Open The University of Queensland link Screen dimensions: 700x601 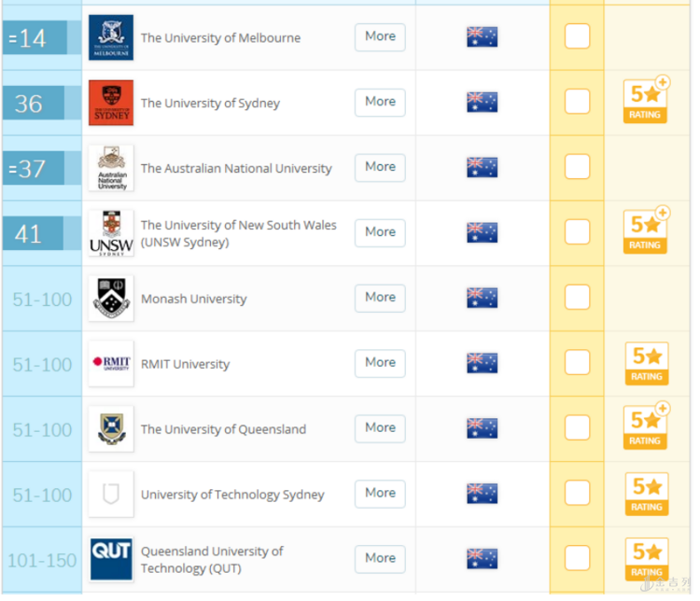pos(223,429)
